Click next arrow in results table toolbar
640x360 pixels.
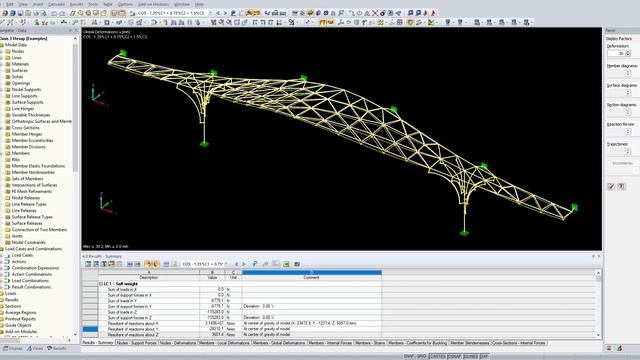pyautogui.click(x=244, y=264)
